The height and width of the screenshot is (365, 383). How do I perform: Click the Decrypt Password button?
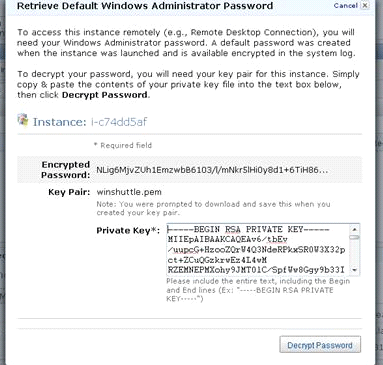(x=320, y=345)
